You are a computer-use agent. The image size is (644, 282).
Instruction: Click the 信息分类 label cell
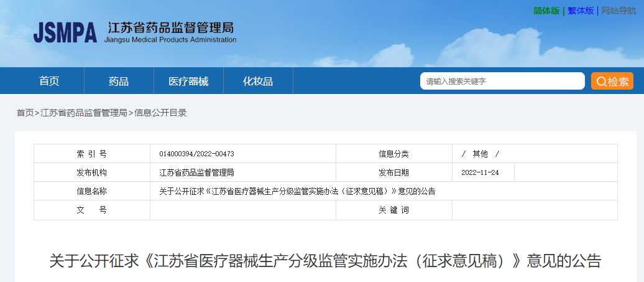pyautogui.click(x=394, y=154)
